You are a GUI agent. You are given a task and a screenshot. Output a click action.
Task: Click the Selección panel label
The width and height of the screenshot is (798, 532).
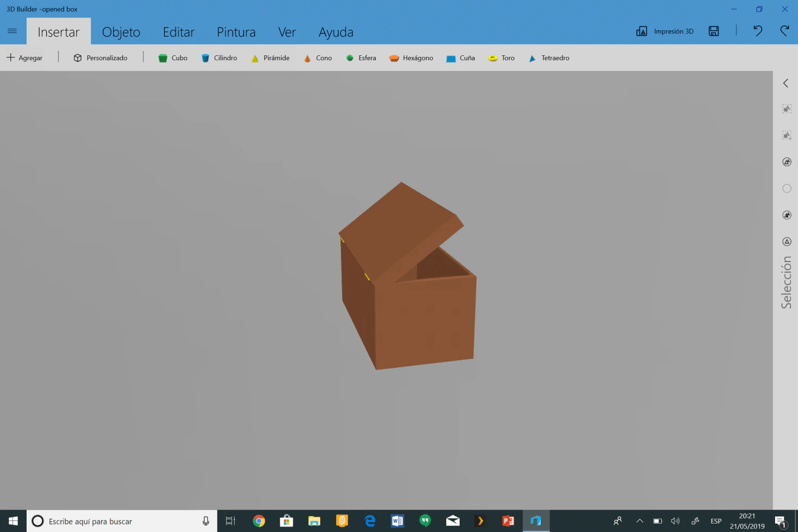[786, 282]
